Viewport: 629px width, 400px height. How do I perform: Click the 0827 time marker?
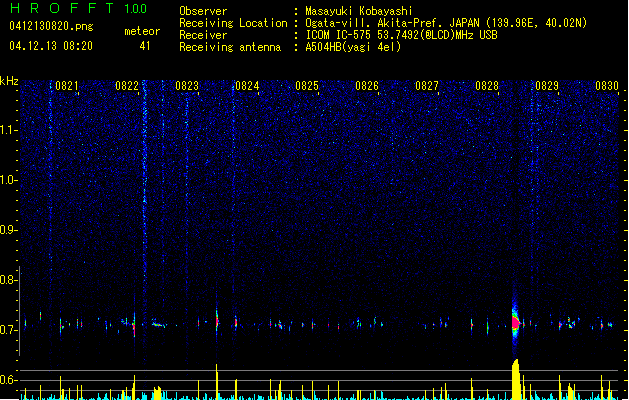[427, 86]
